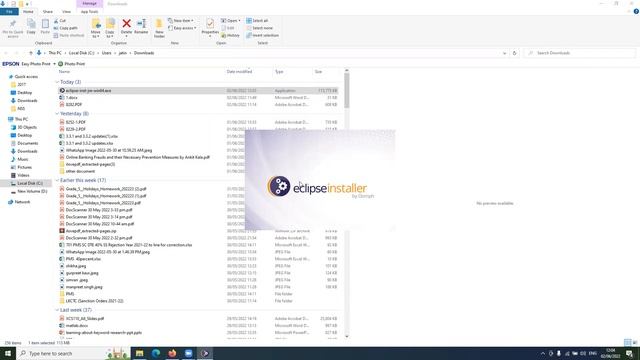This screenshot has height=360, width=640.
Task: Select Documents under This PC
Action: point(27,143)
